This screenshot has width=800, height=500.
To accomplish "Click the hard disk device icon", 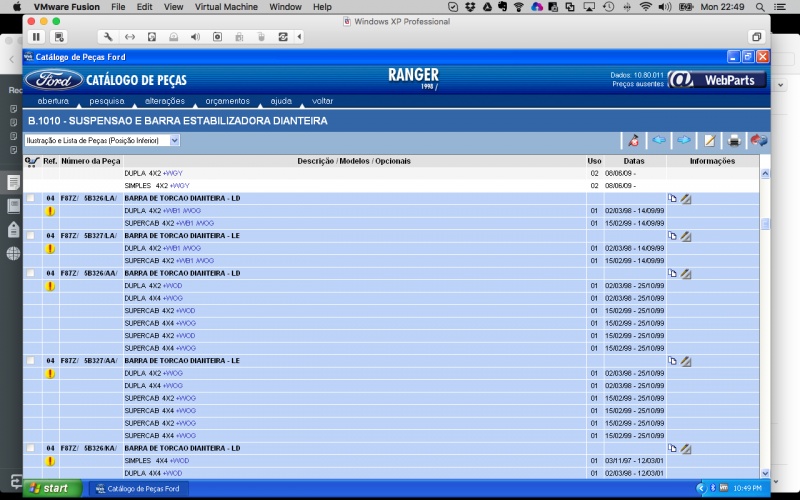I will (152, 37).
